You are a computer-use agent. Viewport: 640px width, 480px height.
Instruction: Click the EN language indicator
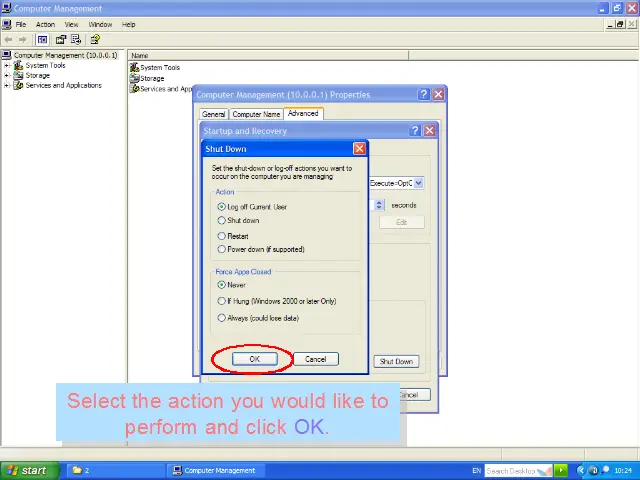point(476,471)
